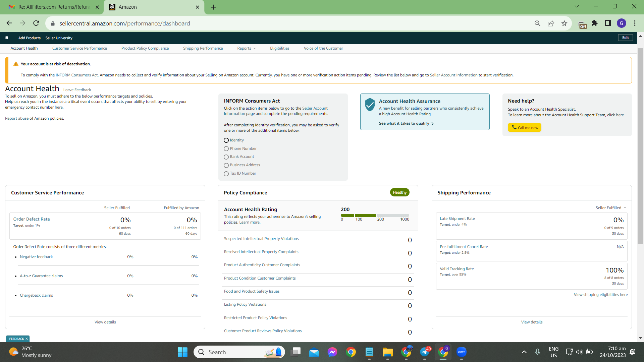Click View shipping eligibilities here link

tap(601, 295)
